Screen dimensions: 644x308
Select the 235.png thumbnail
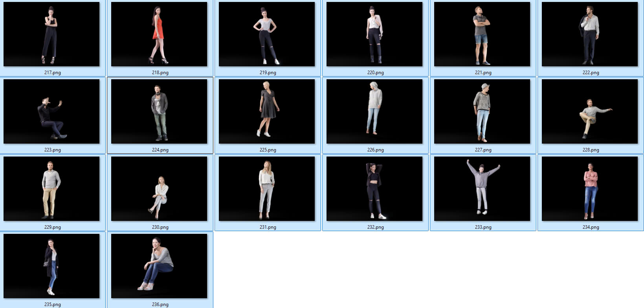(51, 266)
